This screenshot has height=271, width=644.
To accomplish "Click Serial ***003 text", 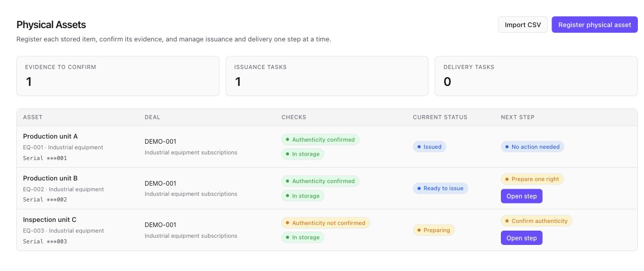I will 45,242.
